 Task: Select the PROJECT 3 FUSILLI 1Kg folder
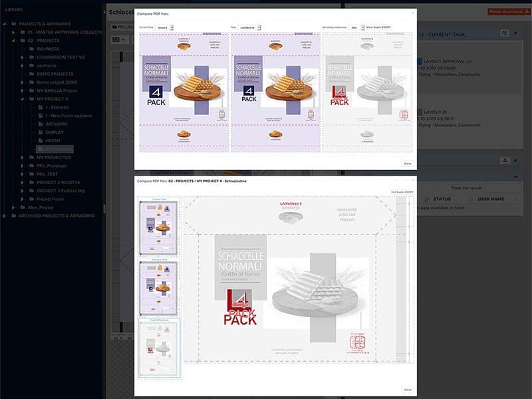coord(61,191)
